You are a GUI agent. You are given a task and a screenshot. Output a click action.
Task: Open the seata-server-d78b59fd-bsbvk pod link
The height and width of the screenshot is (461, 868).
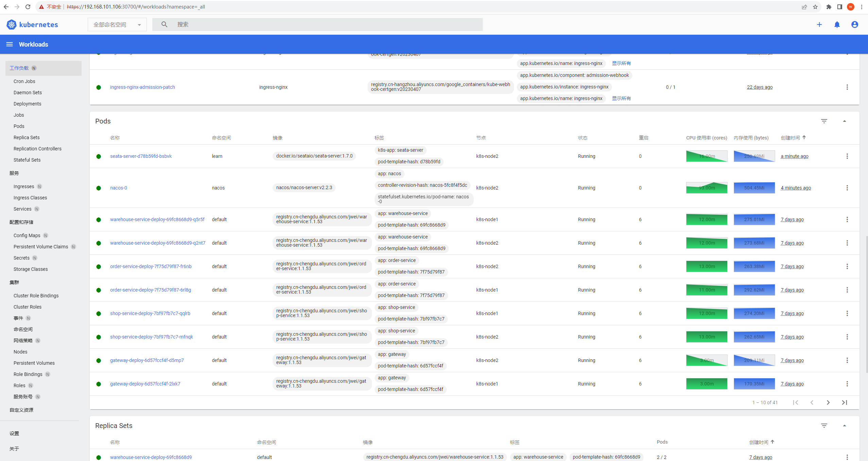(x=141, y=156)
